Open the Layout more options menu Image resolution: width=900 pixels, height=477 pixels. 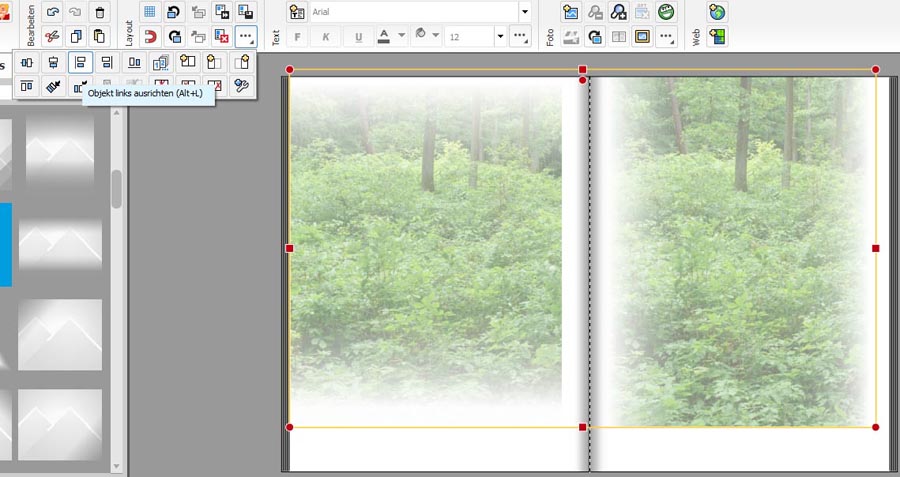click(x=246, y=37)
